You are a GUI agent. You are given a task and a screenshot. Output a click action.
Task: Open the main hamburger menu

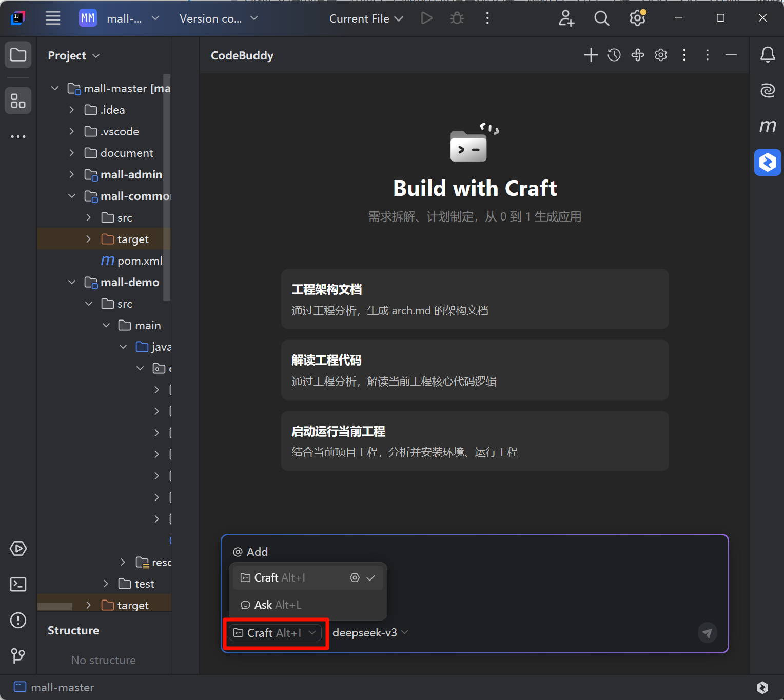point(53,18)
